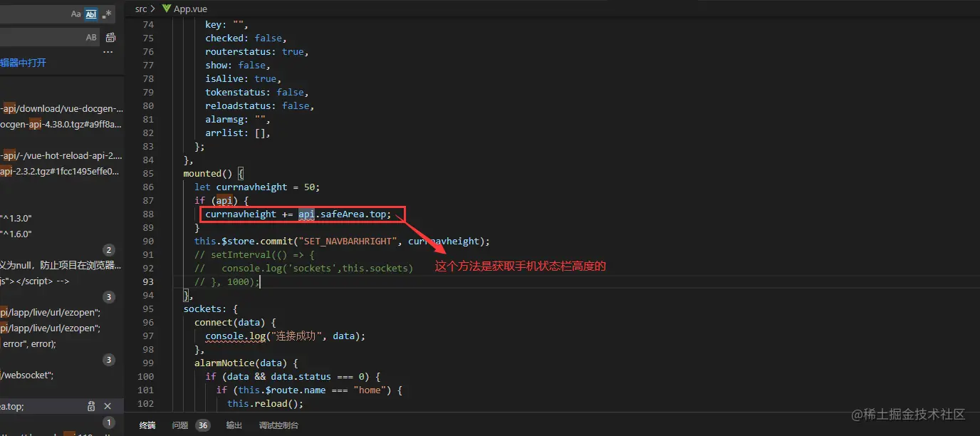
Task: Click 'let currnavheight = 50;' line
Action: tap(257, 187)
